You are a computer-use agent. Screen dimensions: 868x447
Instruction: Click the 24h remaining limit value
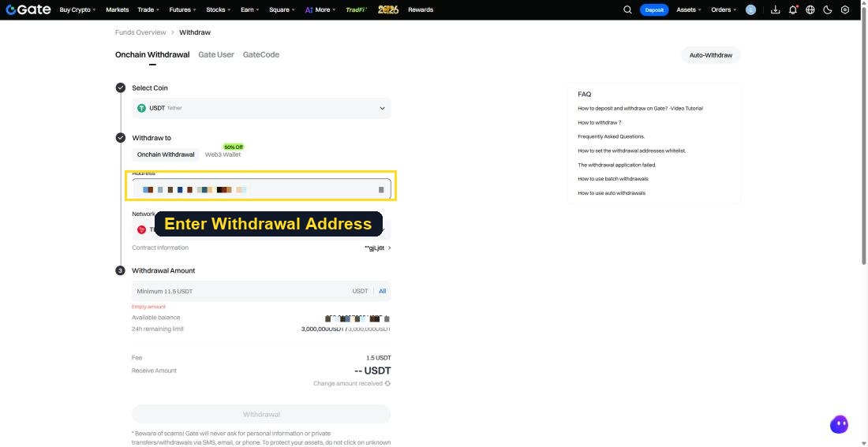346,330
